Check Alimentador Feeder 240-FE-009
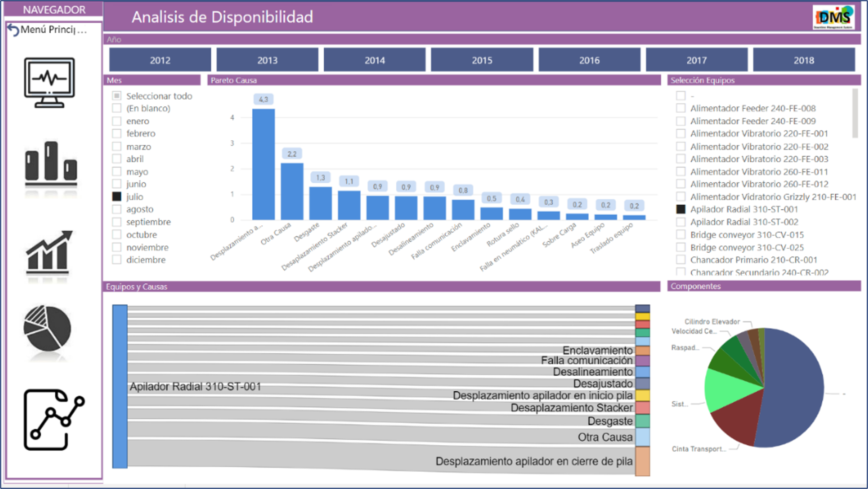 tap(681, 121)
